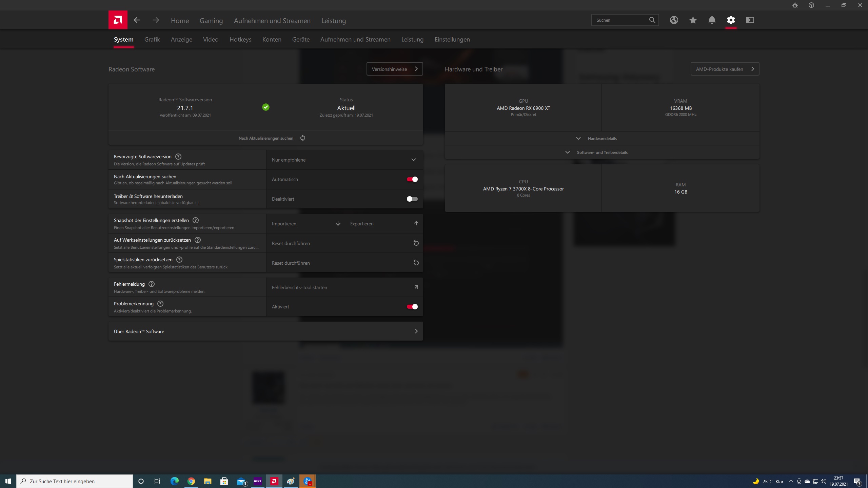Open the web browser globe icon

(674, 20)
